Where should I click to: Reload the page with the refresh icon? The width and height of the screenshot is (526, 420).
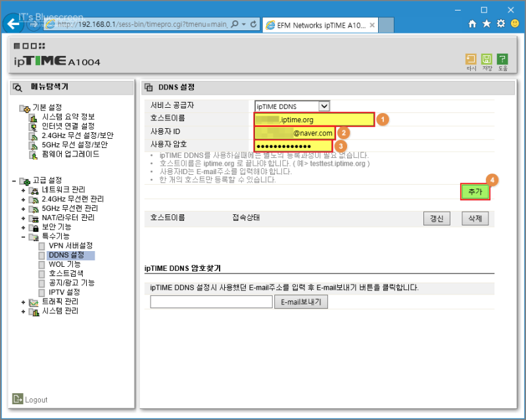253,24
